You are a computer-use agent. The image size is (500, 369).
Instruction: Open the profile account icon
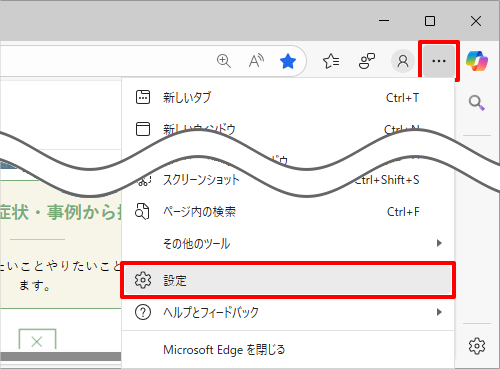[x=403, y=61]
